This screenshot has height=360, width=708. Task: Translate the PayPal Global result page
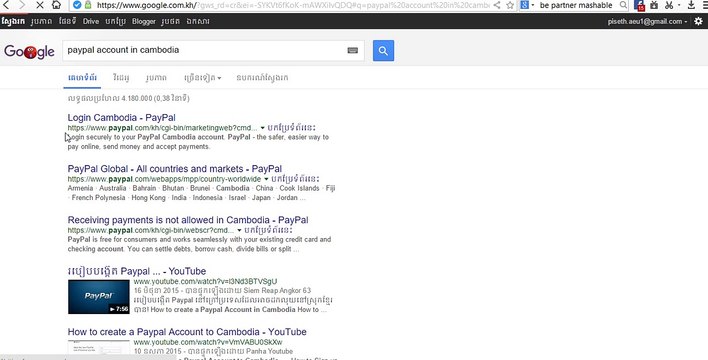295,179
